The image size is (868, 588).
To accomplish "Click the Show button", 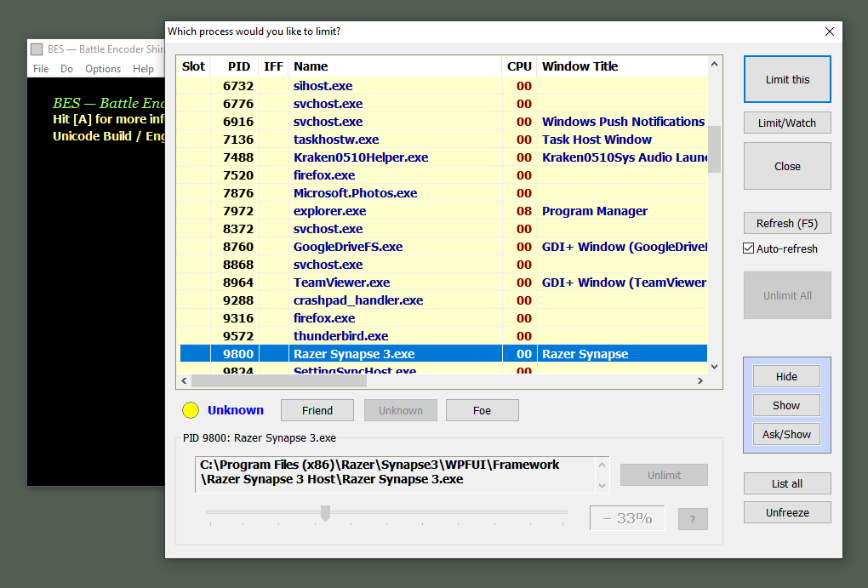I will (786, 405).
